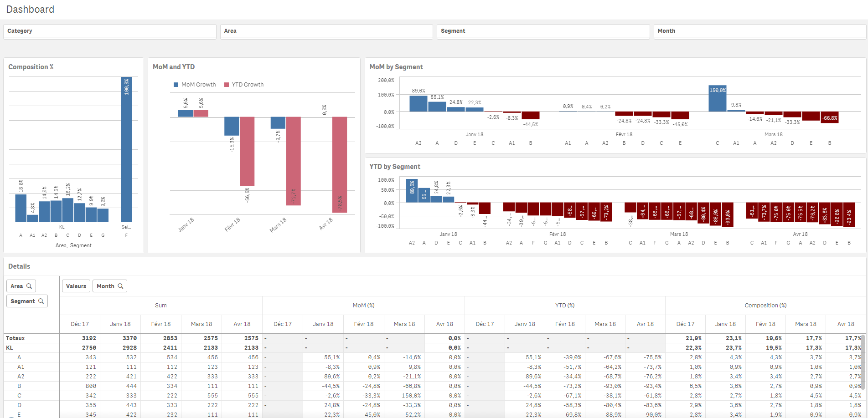Select the Janv 18 MoM Growth bar
The width and height of the screenshot is (868, 418).
185,113
